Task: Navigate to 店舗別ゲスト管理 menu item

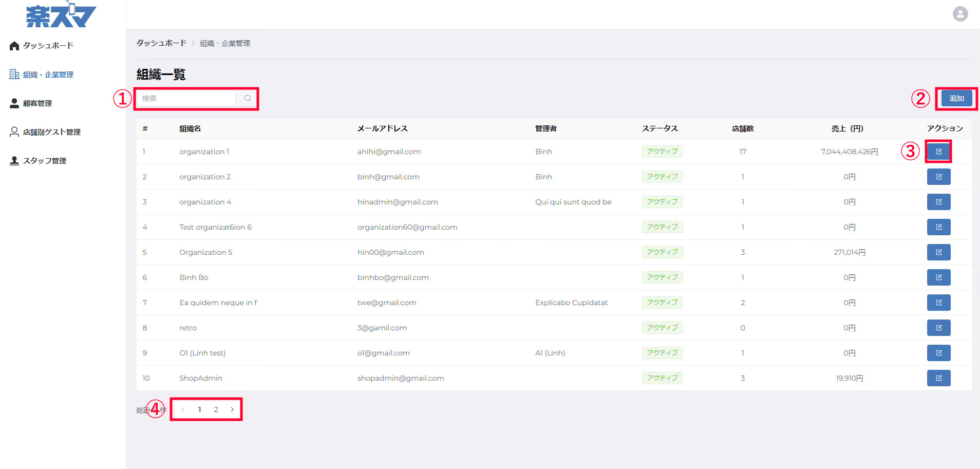Action: [51, 132]
